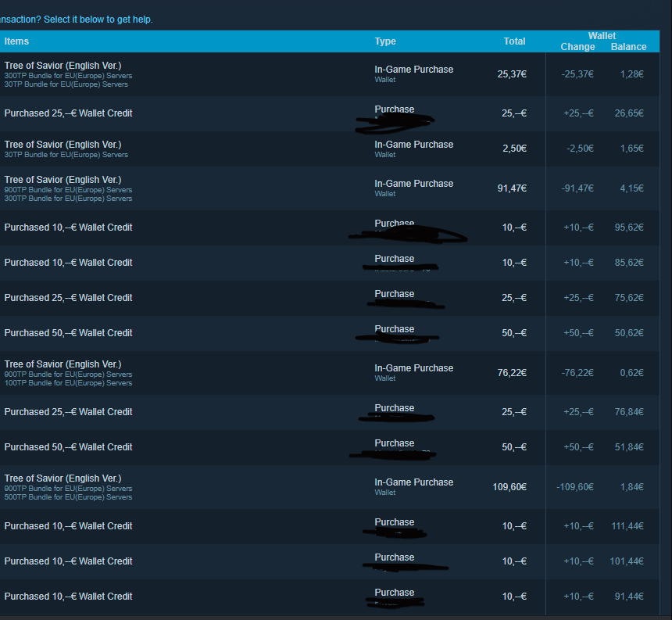The width and height of the screenshot is (672, 620).
Task: Click the Total column header
Action: coord(514,41)
